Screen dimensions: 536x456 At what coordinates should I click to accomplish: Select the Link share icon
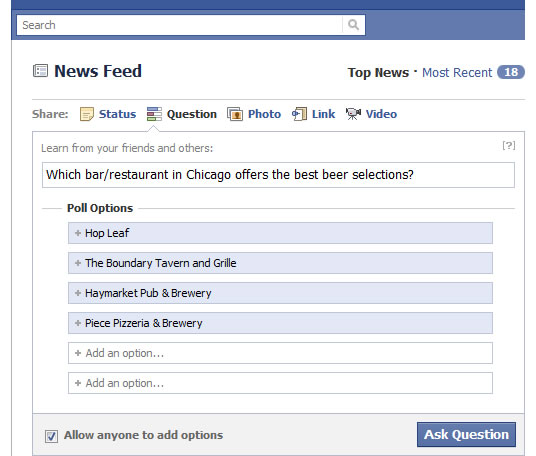pos(299,114)
